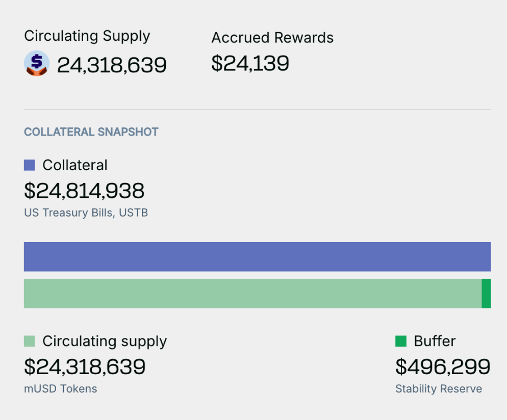Click the Circulating Supply heading at top
Viewport: 507px width, 420px height.
(x=87, y=36)
